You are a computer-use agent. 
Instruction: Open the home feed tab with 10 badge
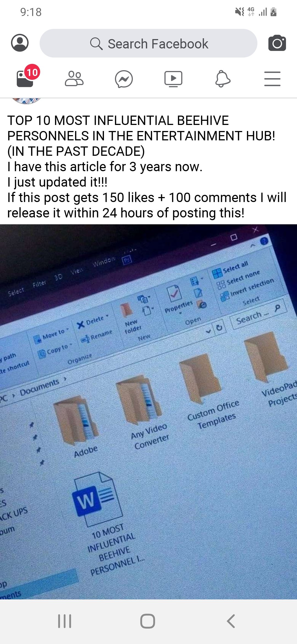click(x=25, y=79)
